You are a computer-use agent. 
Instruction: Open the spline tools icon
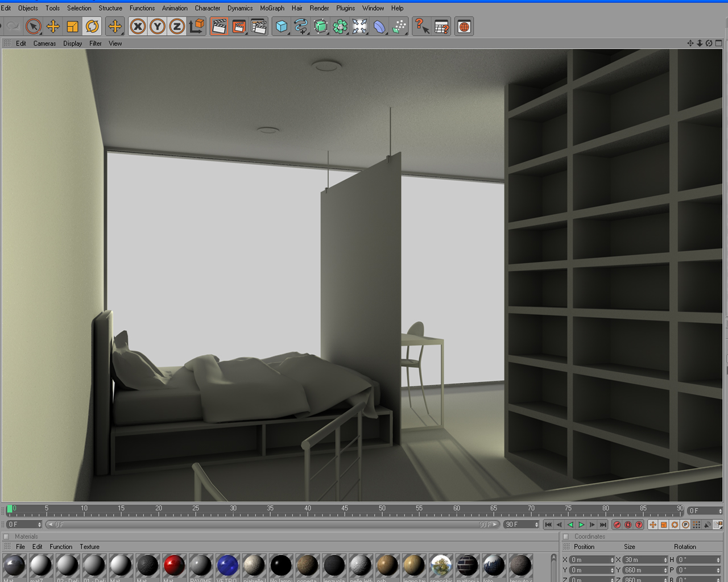[x=301, y=26]
